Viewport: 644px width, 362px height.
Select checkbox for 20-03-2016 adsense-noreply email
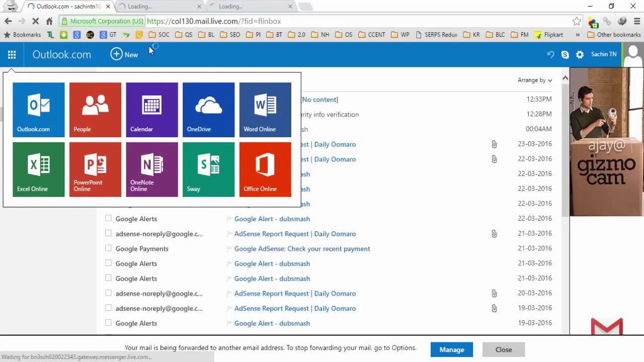pyautogui.click(x=108, y=293)
